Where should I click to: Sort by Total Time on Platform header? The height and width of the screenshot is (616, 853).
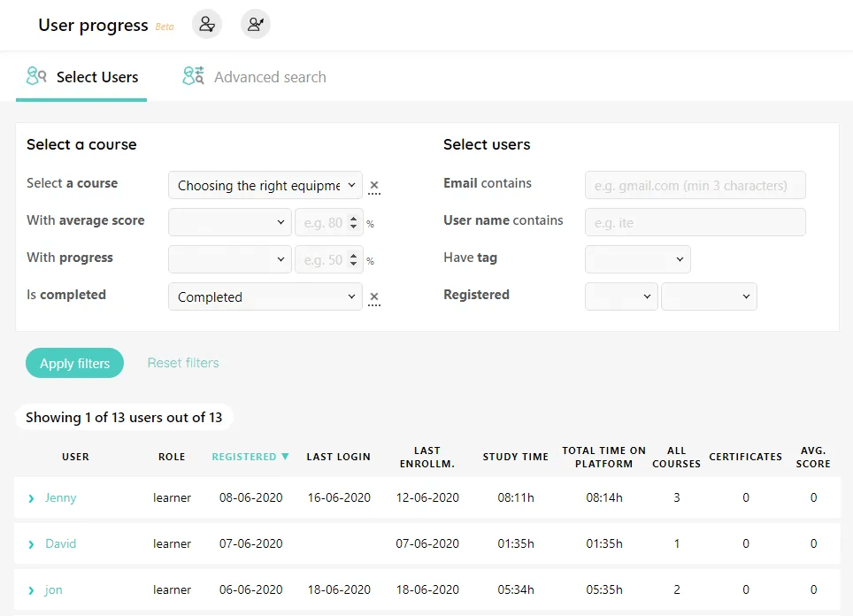pyautogui.click(x=603, y=457)
